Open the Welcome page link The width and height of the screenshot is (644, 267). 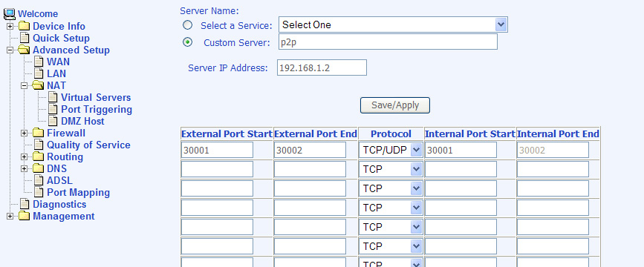[38, 14]
